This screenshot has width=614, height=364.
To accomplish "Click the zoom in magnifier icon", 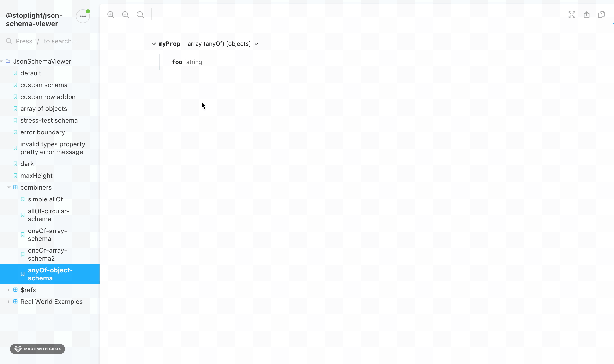I will 111,15.
